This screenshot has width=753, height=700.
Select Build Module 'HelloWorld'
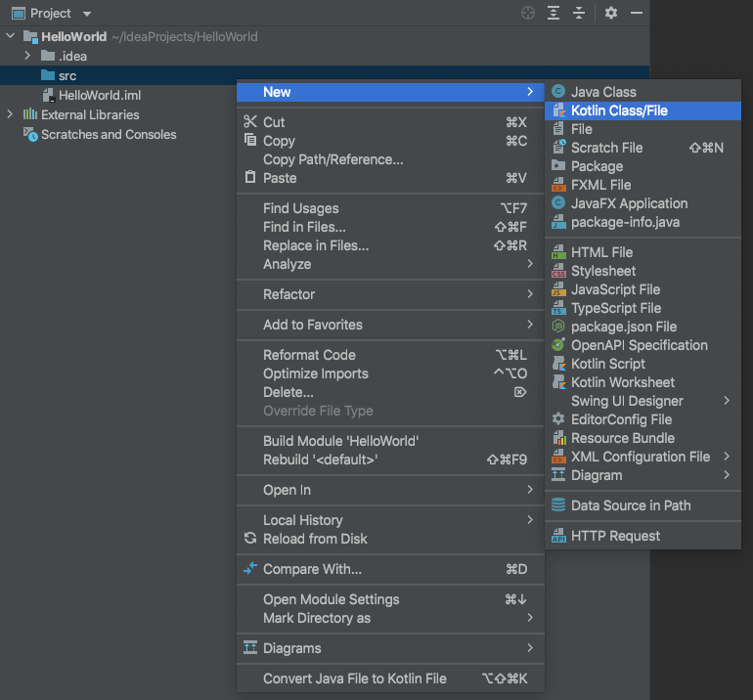(x=390, y=441)
